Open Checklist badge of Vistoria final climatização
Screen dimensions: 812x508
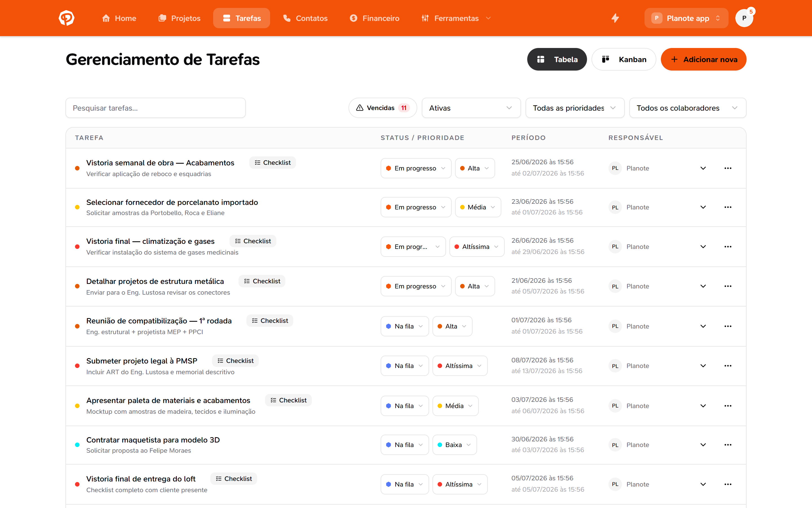(253, 241)
